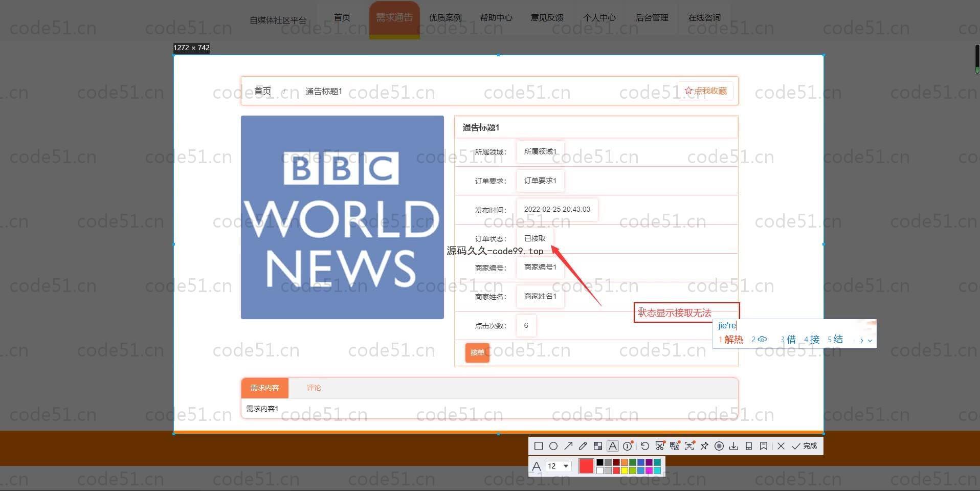This screenshot has width=980, height=491.
Task: Click the 2022-02-25 20:43:03 publish time
Action: 557,209
